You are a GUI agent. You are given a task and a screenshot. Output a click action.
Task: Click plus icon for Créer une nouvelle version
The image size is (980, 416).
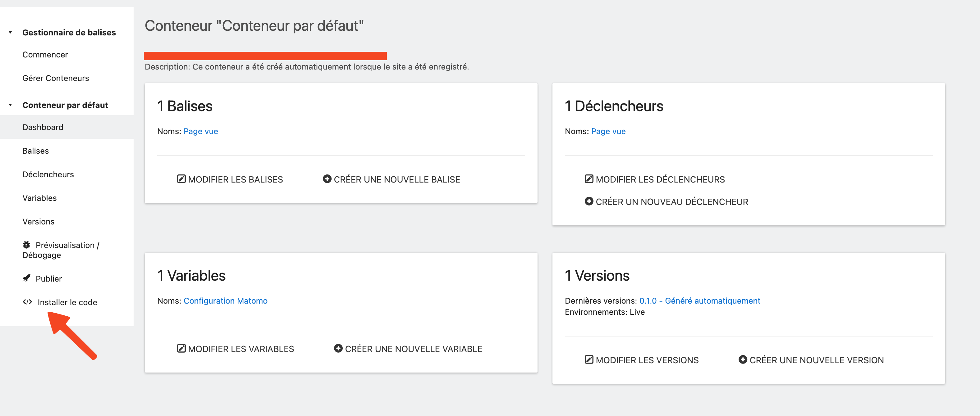742,359
